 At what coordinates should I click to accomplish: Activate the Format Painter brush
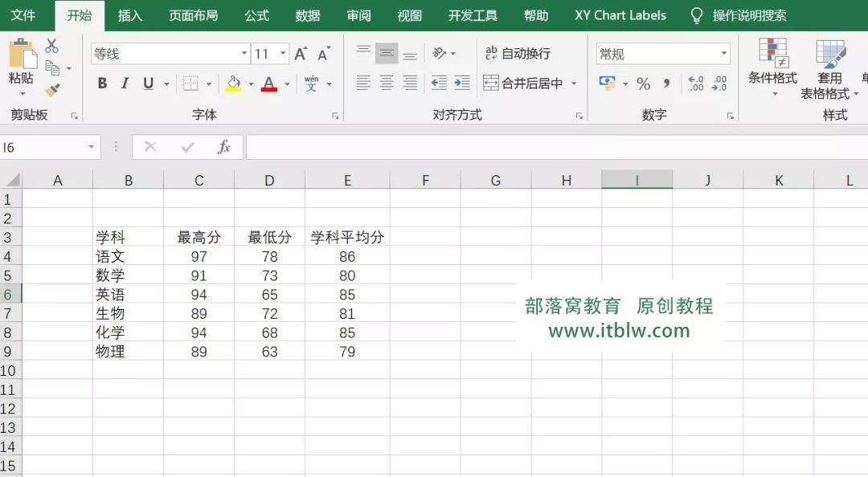[x=52, y=90]
